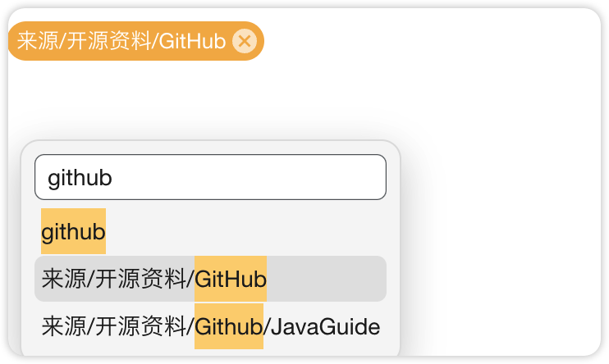Remove the 来源/开源资料/GitHub tag chip

click(245, 41)
